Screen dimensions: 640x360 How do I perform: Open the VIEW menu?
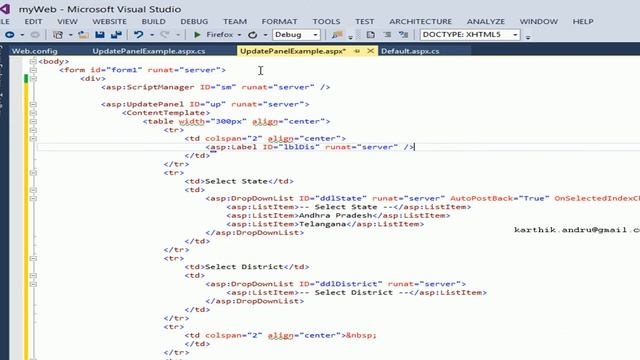coord(67,21)
